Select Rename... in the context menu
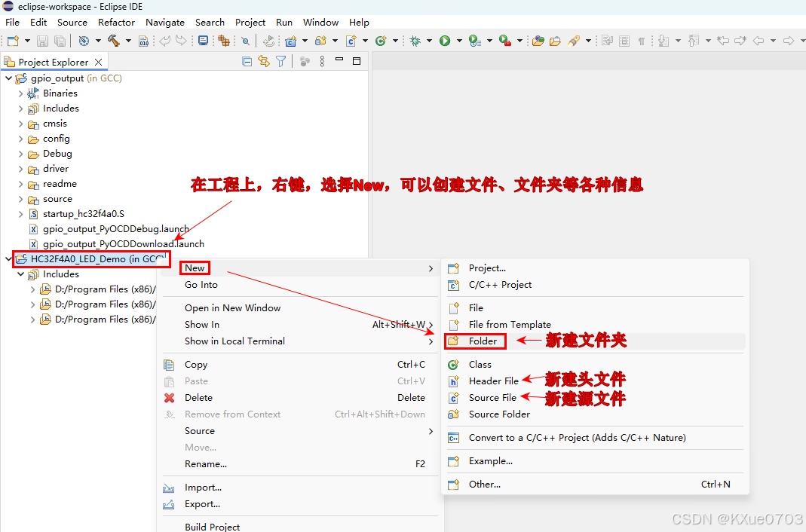The image size is (806, 532). click(300, 463)
